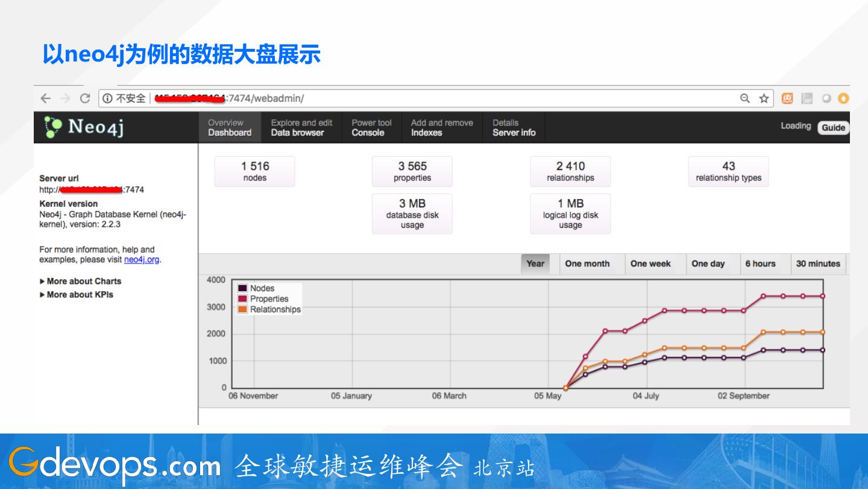This screenshot has height=489, width=868.
Task: Click the 05 May axis label
Action: tap(548, 396)
